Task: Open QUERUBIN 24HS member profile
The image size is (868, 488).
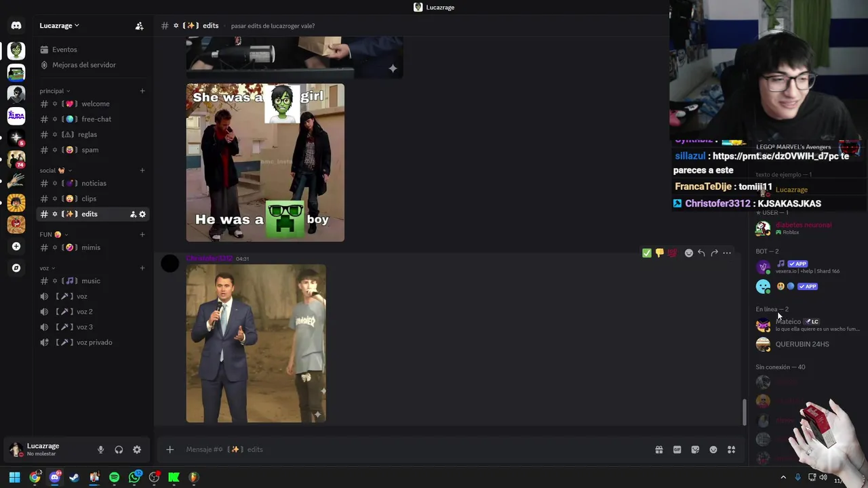Action: [807, 344]
